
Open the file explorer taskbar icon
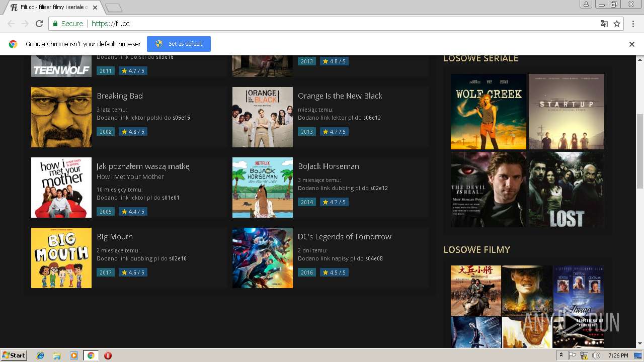click(x=57, y=355)
